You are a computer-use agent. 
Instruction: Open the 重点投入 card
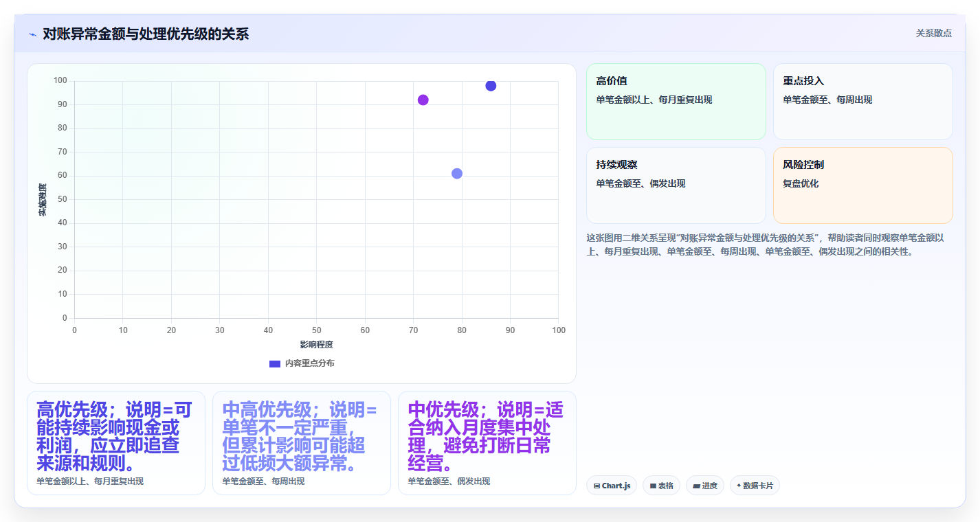[x=862, y=102]
